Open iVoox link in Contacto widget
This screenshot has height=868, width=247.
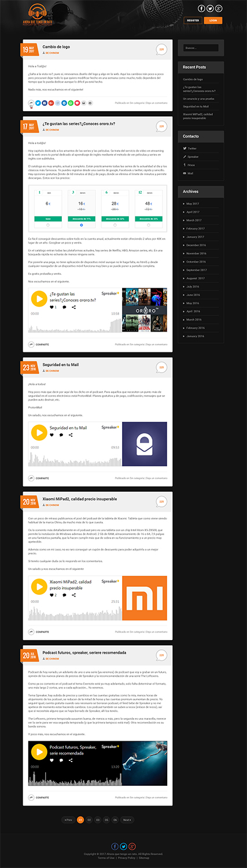189,165
